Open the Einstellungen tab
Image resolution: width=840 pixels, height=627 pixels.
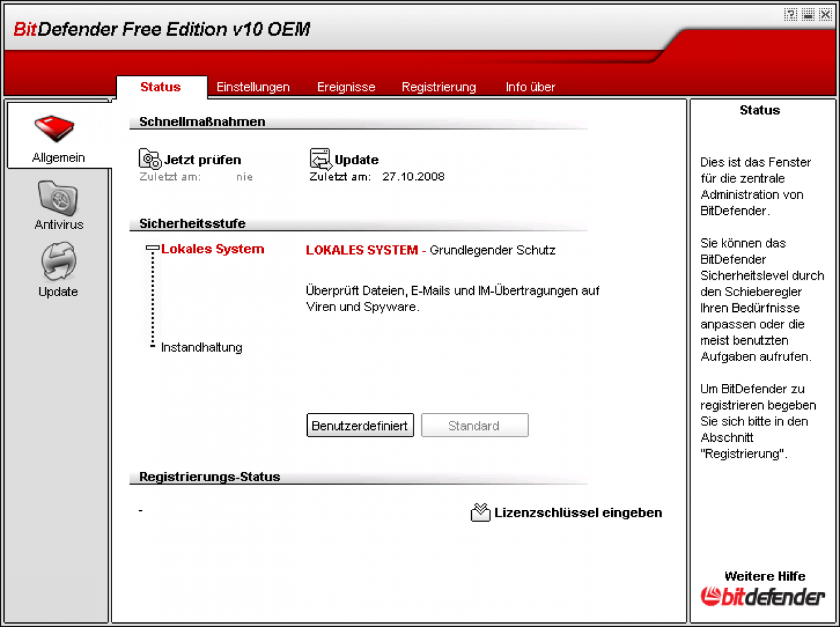click(x=253, y=87)
